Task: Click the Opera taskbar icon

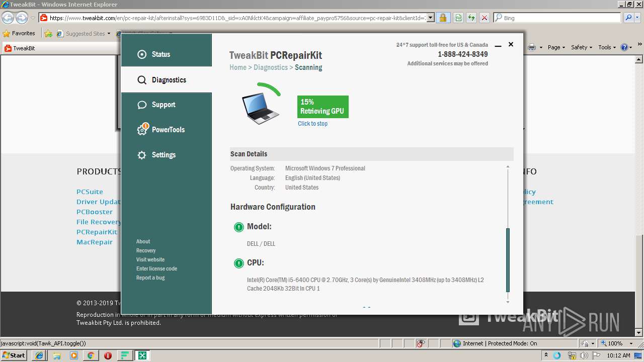Action: click(x=108, y=355)
